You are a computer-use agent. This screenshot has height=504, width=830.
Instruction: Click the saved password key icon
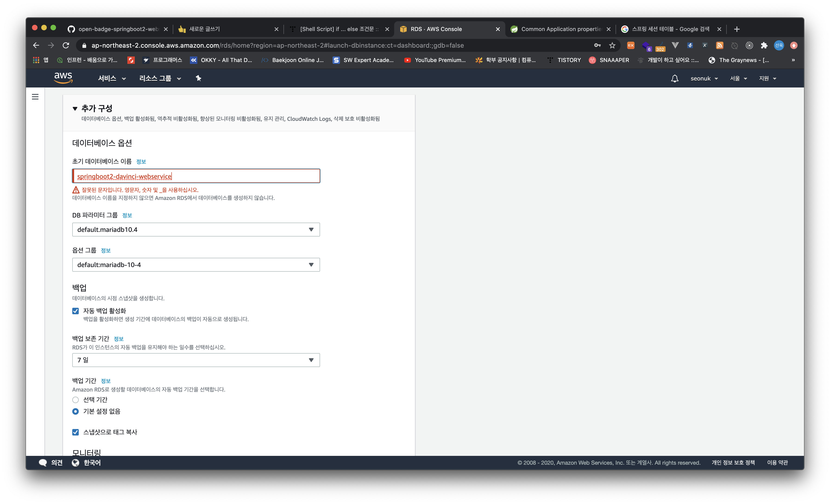(597, 45)
